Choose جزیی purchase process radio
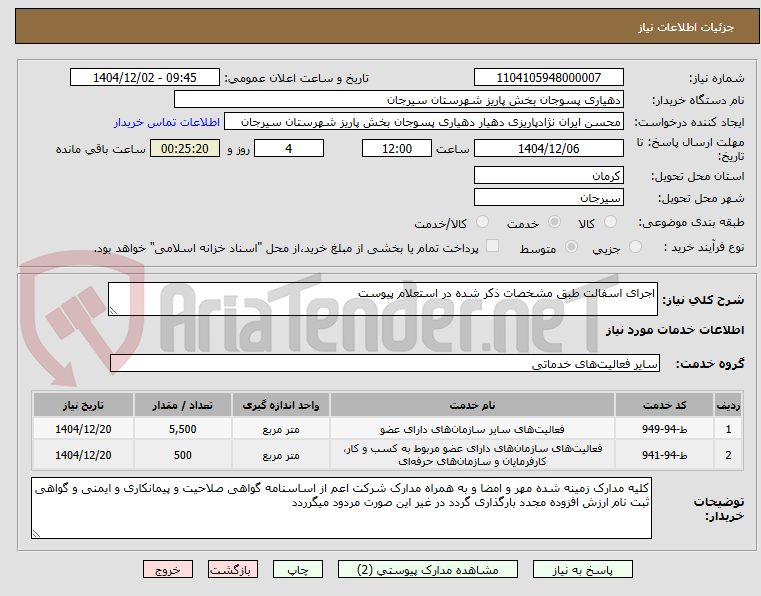 635,247
